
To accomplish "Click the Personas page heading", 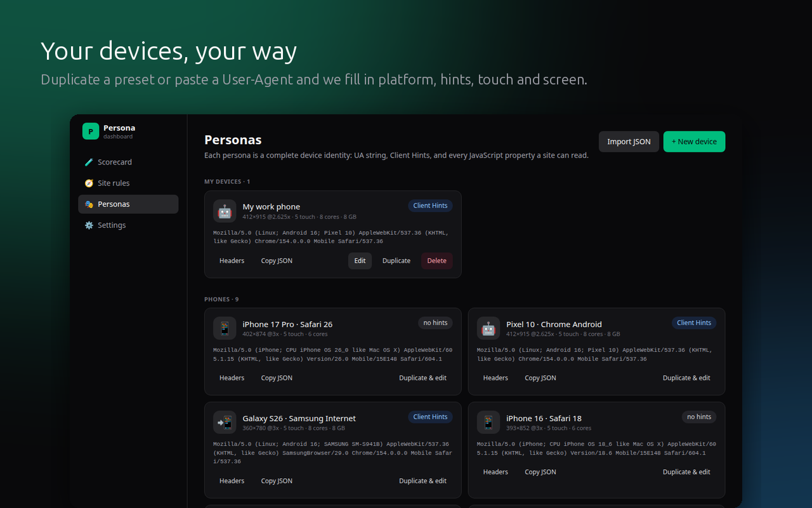I will pyautogui.click(x=233, y=140).
